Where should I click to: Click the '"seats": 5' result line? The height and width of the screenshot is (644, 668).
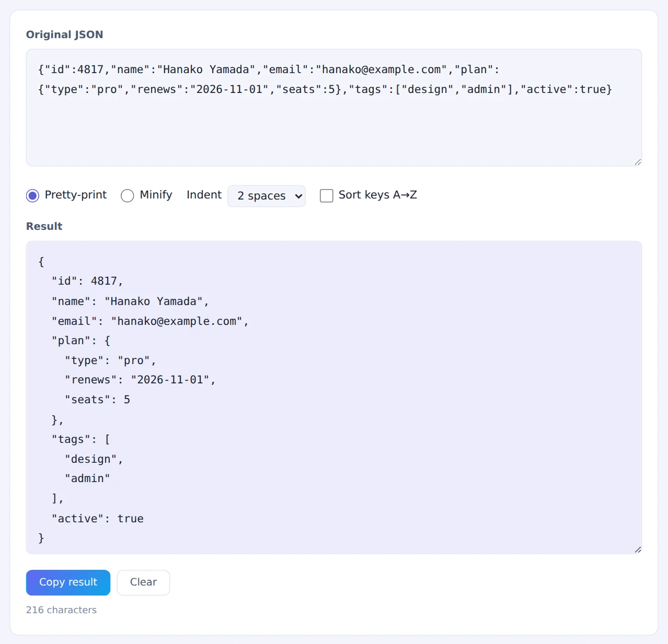[x=97, y=400]
